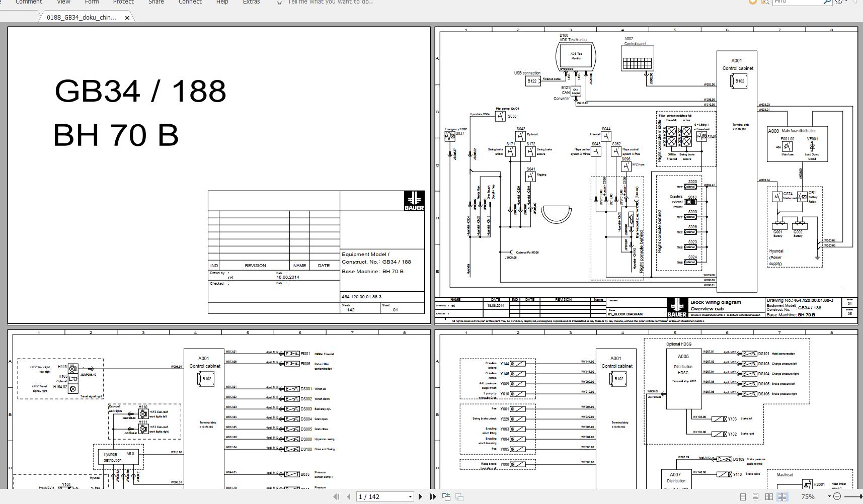Click the A007 Distribution box
The image size is (863, 504).
676,478
